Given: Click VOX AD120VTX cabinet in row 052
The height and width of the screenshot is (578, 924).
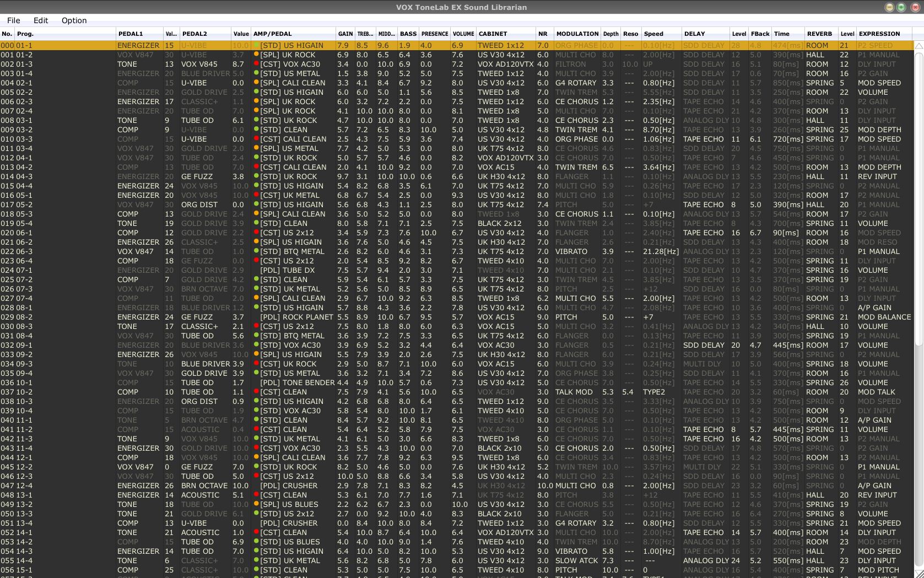Looking at the screenshot, I should coord(505,532).
